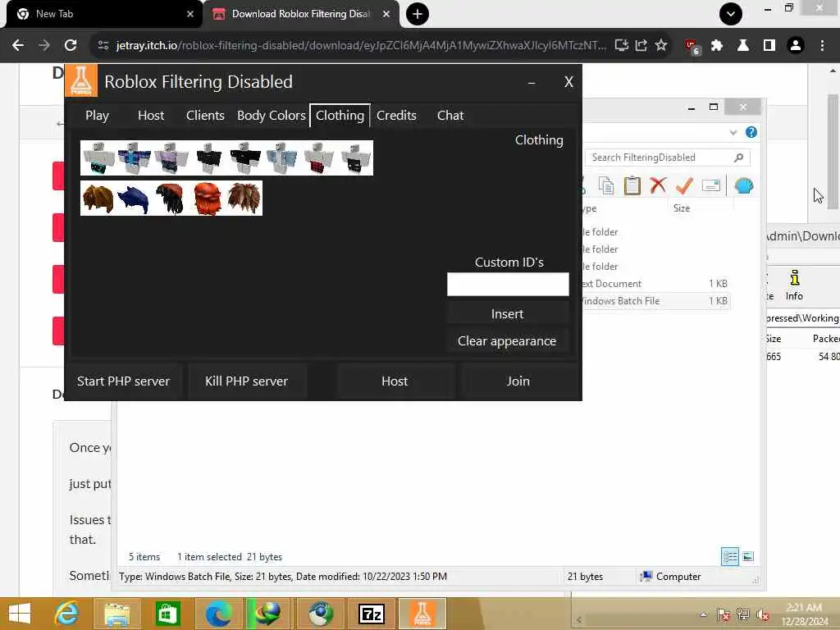
Task: Open the browser extensions puzzle icon
Action: (717, 46)
